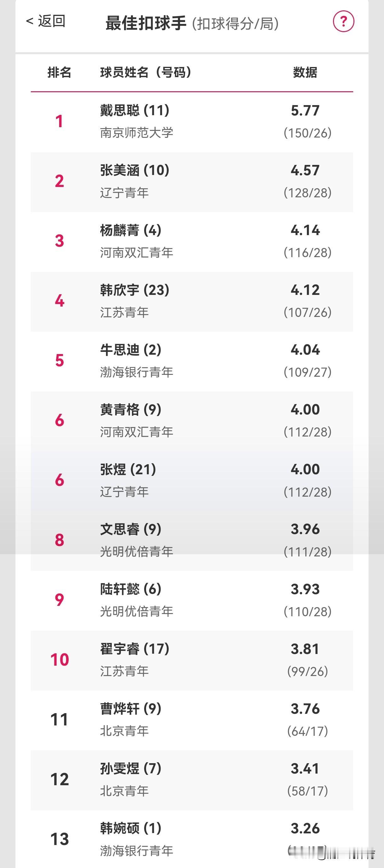The height and width of the screenshot is (868, 384).
Task: Click the 5.77 score of rank 1
Action: 305,110
